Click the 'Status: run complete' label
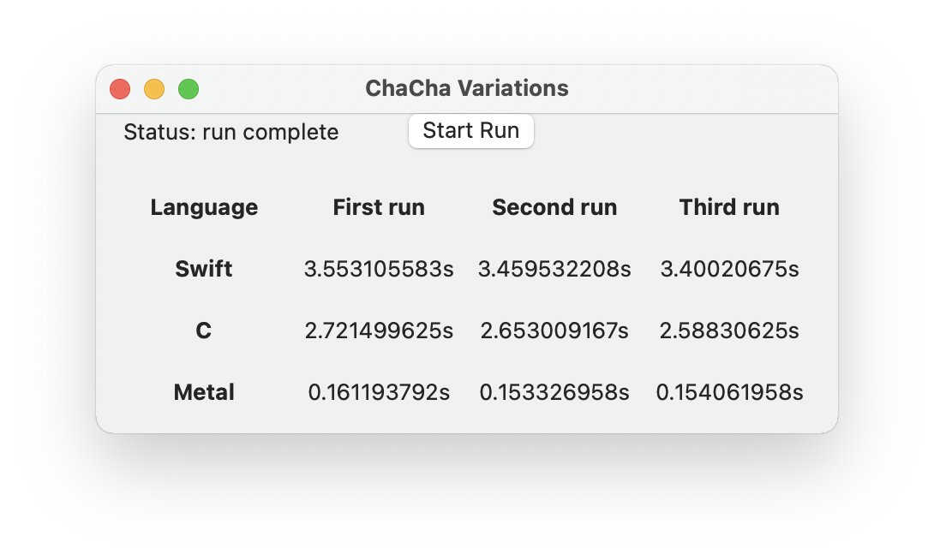Viewport: 934px width, 560px height. click(x=231, y=132)
